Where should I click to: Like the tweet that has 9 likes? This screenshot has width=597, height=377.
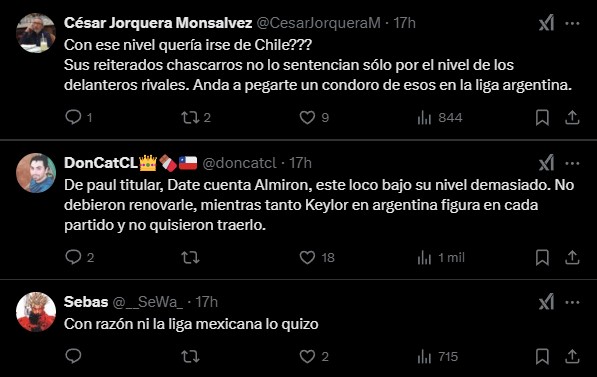(314, 117)
